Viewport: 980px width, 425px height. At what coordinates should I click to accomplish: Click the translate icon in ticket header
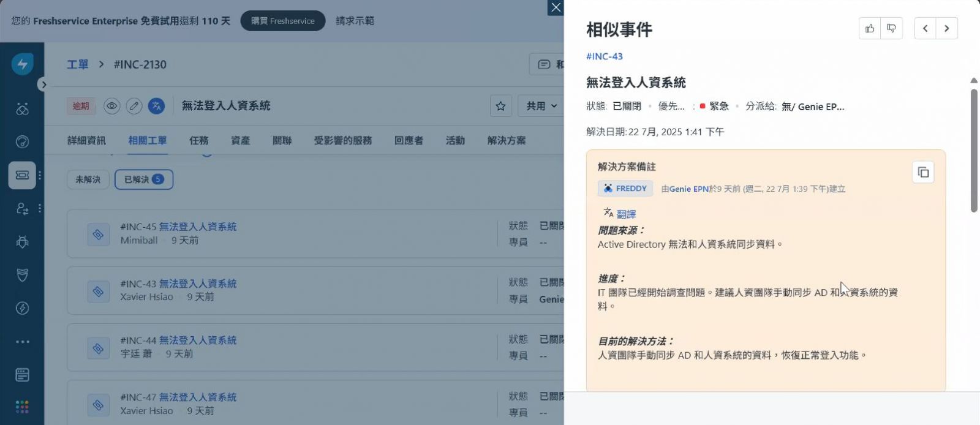[157, 106]
